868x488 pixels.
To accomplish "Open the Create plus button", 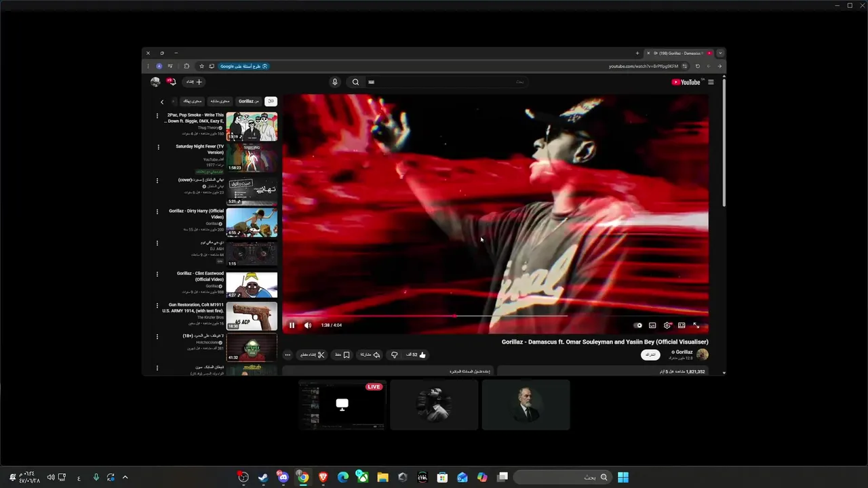I will coord(194,82).
